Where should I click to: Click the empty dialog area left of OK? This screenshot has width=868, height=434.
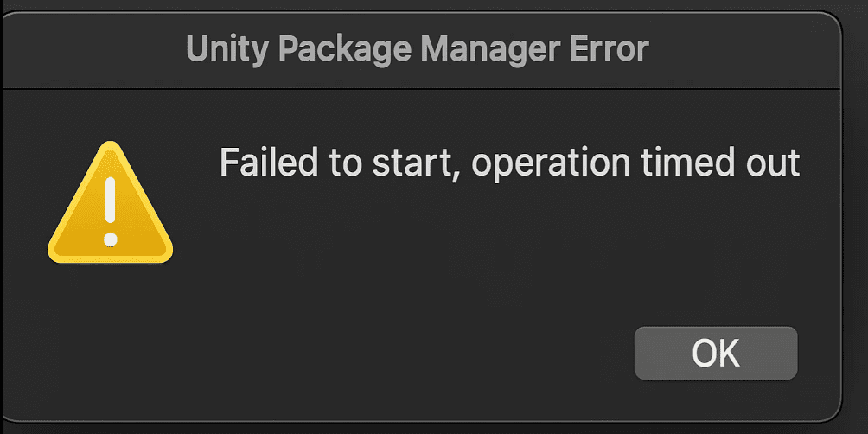pos(389,353)
